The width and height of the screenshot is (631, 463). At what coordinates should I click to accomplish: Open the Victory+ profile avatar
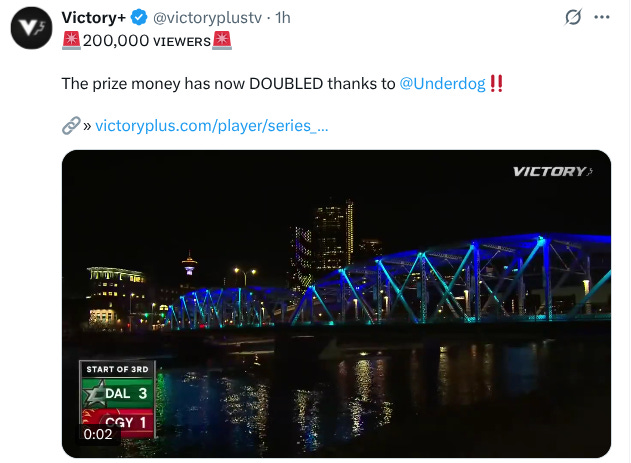coord(31,28)
